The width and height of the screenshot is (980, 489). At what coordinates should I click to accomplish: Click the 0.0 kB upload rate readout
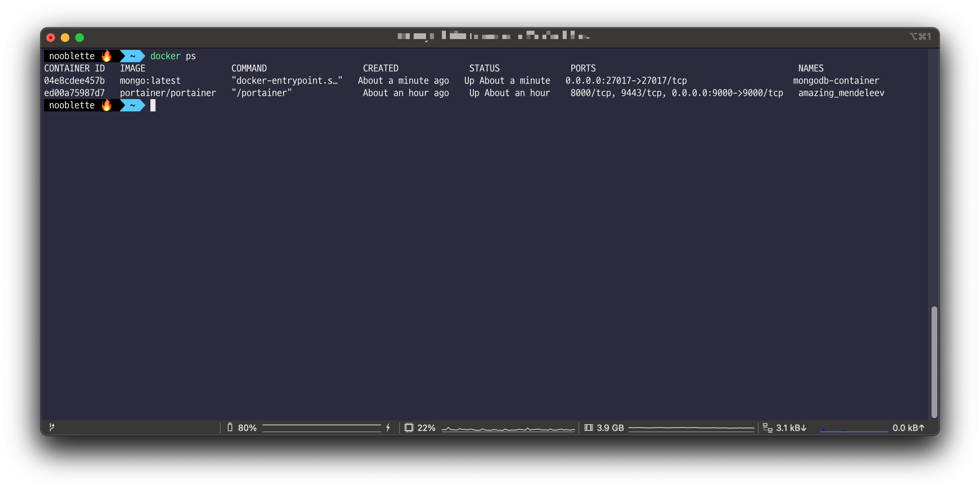click(908, 428)
